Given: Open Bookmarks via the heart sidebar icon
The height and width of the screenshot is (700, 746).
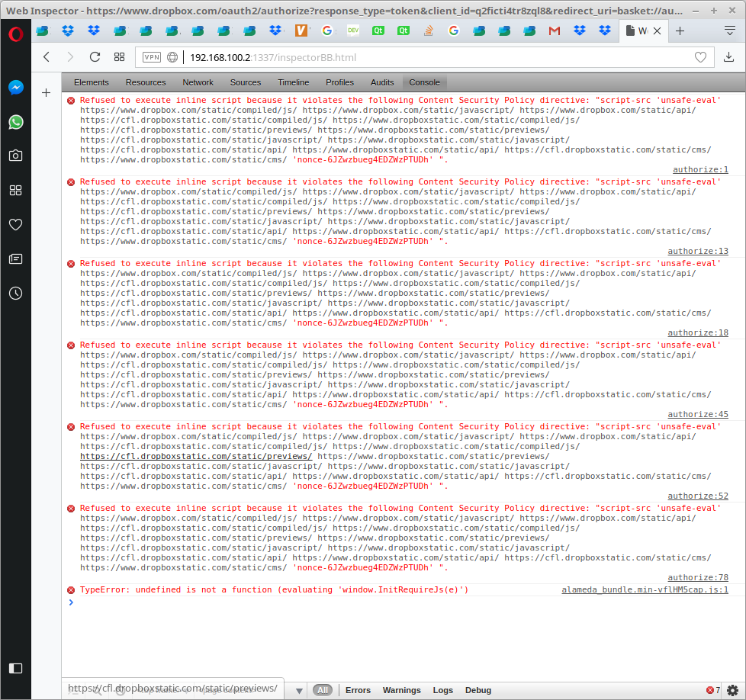Looking at the screenshot, I should pos(15,224).
